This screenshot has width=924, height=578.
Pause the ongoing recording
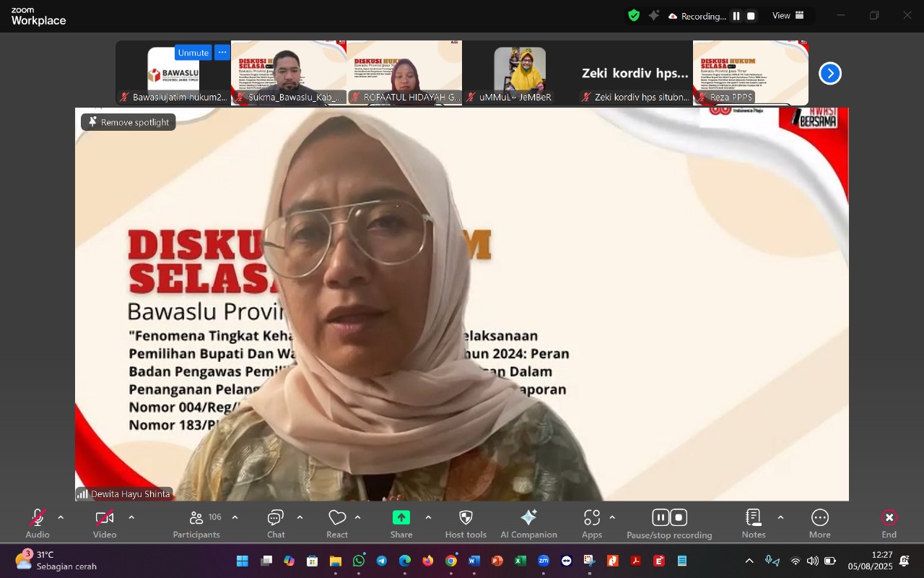[x=661, y=517]
